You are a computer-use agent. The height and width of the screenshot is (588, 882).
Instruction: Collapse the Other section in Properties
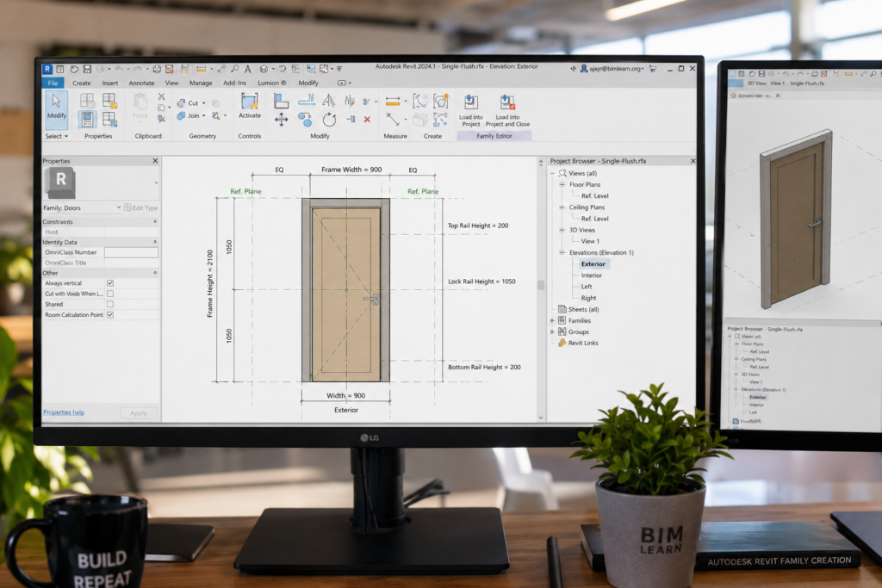click(x=155, y=273)
